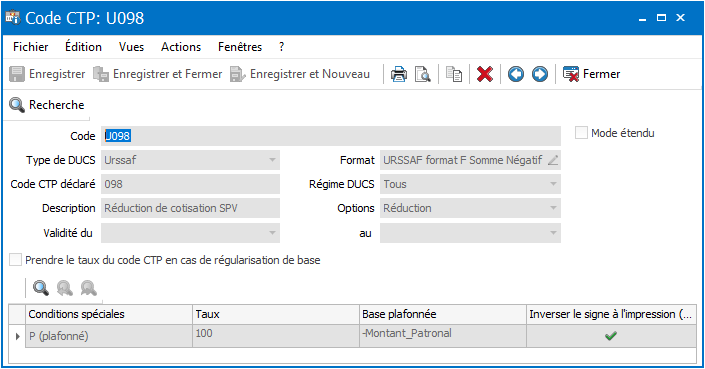Select the P (plafonné) cell
This screenshot has height=369, width=705.
[x=109, y=336]
